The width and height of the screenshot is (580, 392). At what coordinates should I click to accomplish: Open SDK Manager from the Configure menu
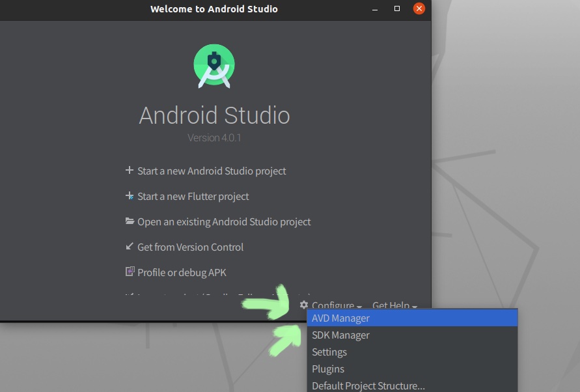click(412, 335)
